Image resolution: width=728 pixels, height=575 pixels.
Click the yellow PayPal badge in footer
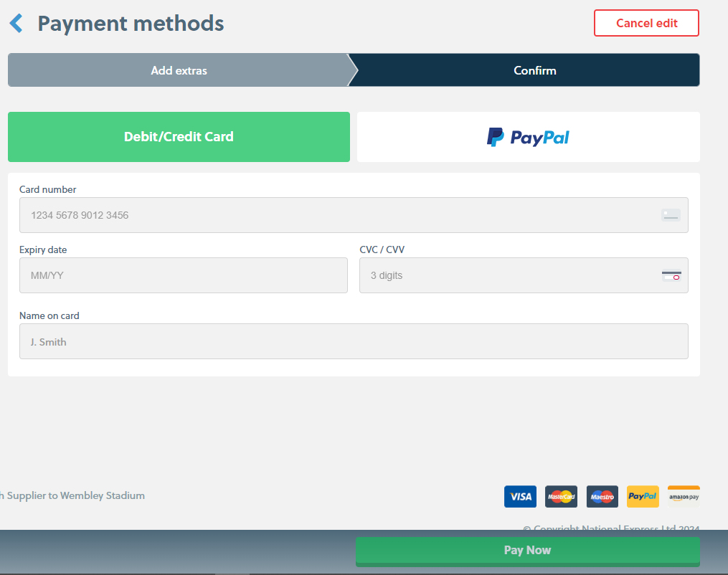(643, 496)
